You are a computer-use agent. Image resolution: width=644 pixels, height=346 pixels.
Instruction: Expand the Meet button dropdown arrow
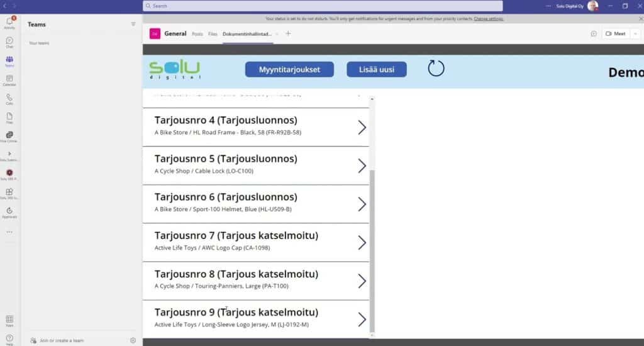[x=635, y=34]
